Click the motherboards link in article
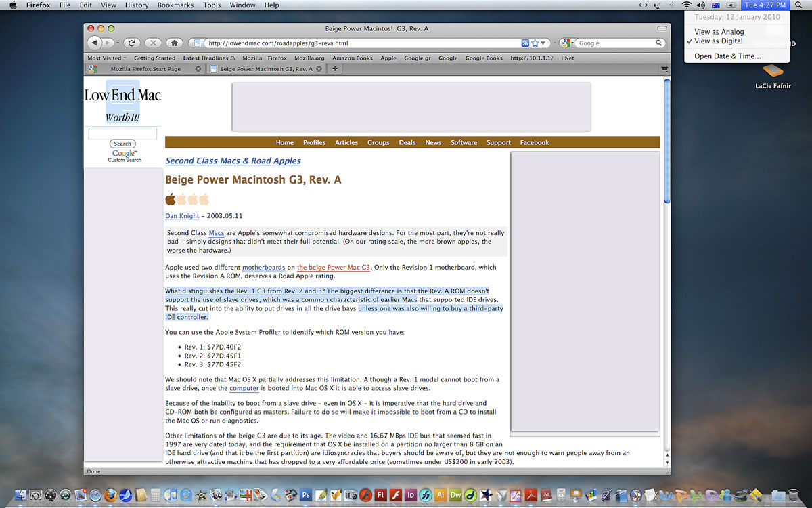812x508 pixels. 264,268
